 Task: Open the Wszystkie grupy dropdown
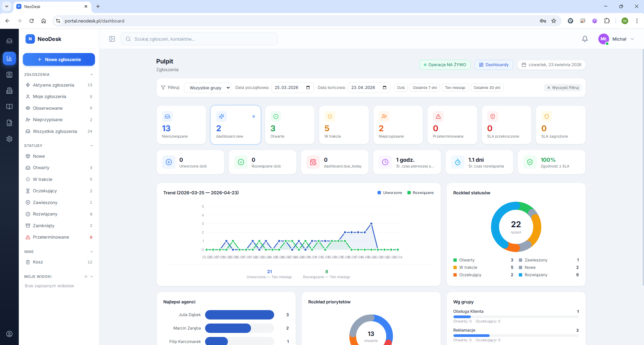tap(208, 88)
